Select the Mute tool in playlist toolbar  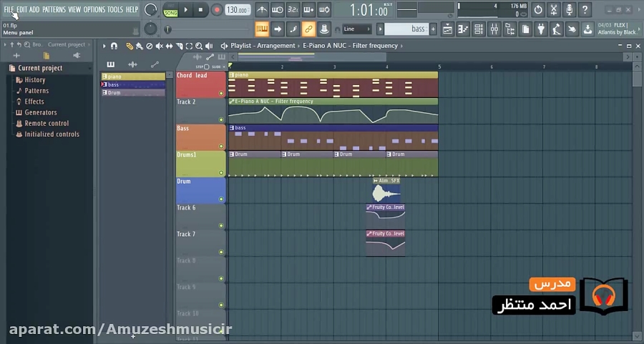coord(160,46)
